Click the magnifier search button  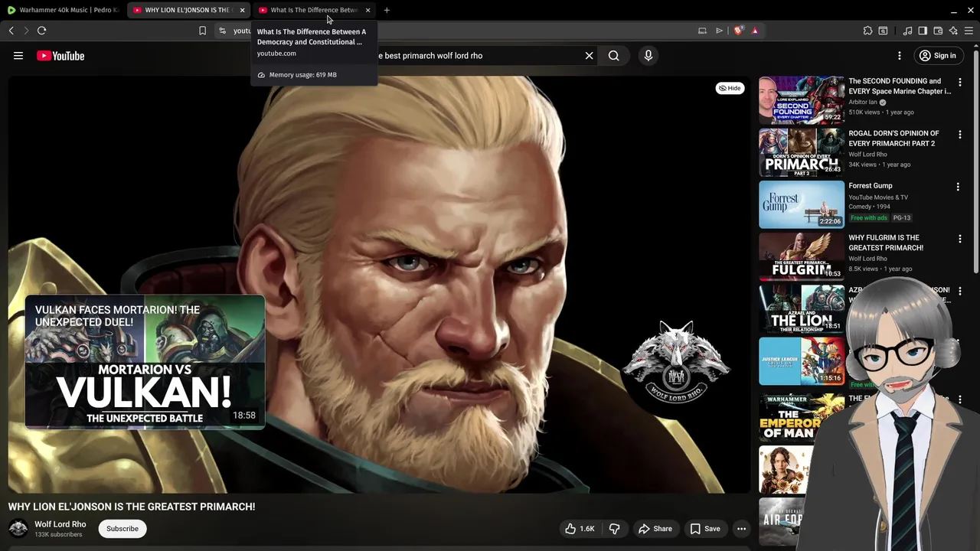pos(614,56)
